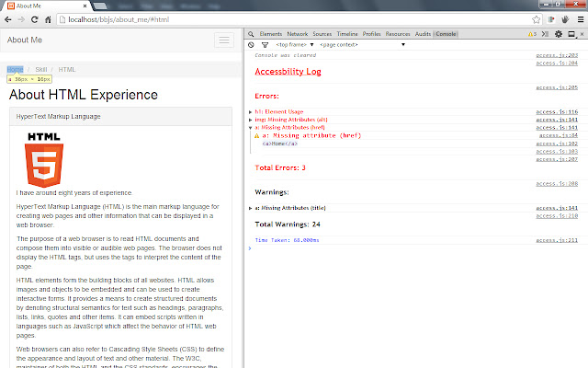
Task: Open a new browser tab
Action: 100,6
